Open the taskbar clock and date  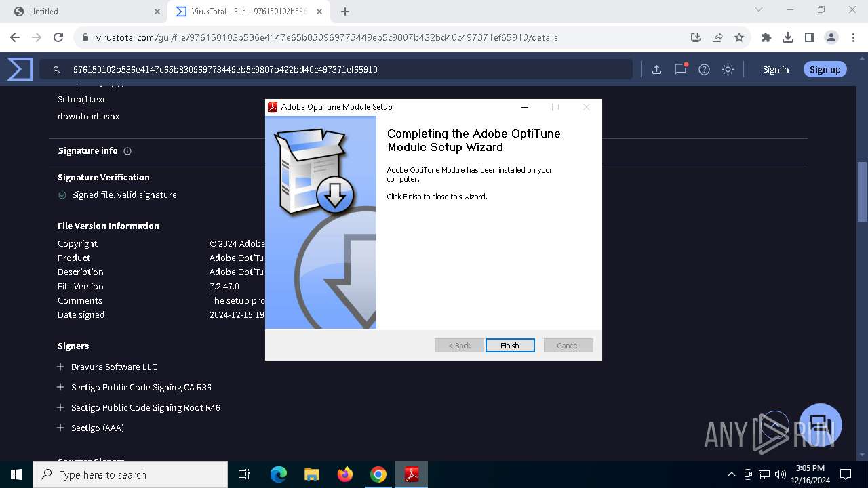coord(810,474)
